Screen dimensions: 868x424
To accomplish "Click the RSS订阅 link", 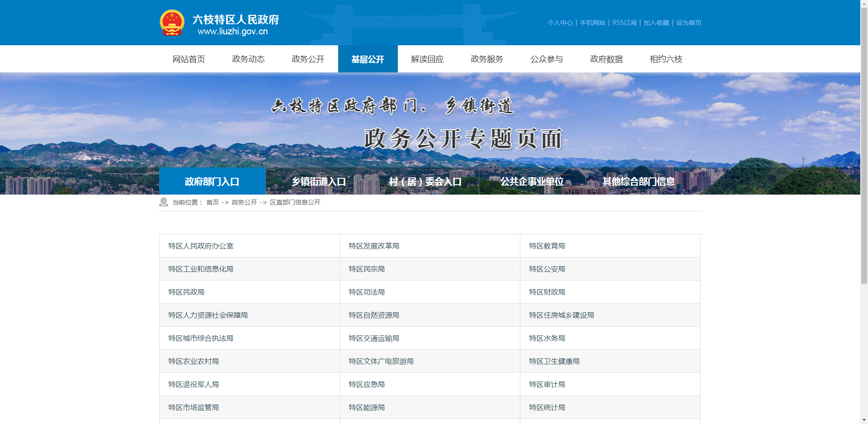I will tap(624, 23).
